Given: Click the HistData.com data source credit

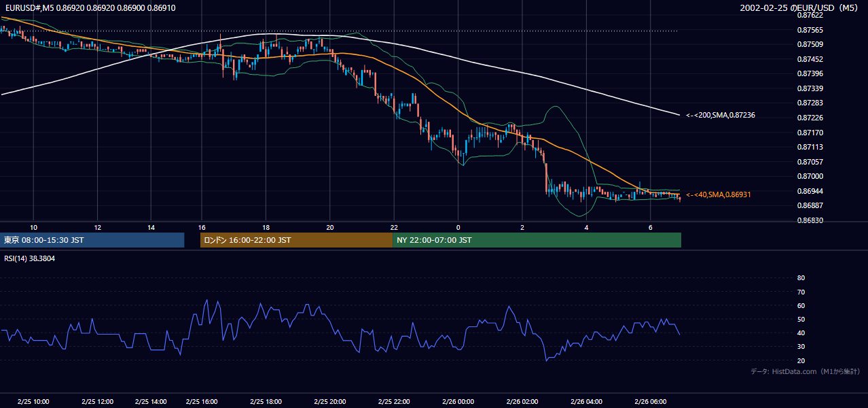Looking at the screenshot, I should click(806, 371).
